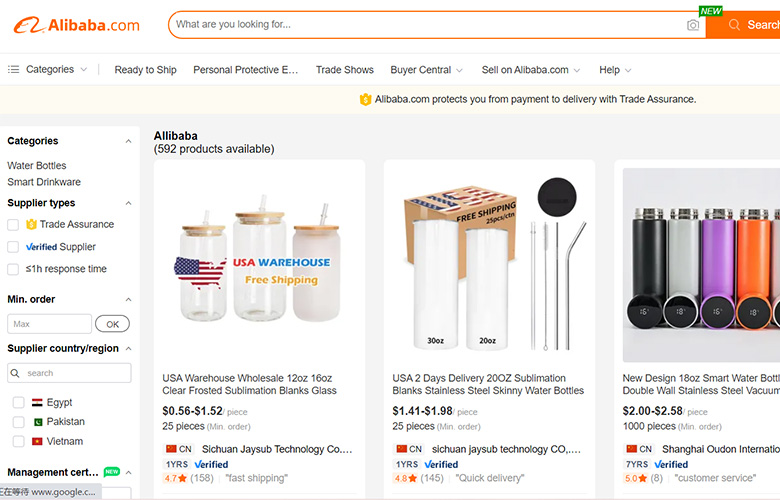Screen dimensions: 780x500
Task: Click the Categories hamburger menu icon
Action: pyautogui.click(x=14, y=70)
